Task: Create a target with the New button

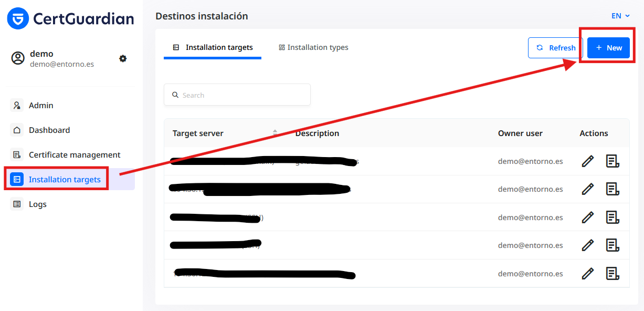Action: coord(608,48)
